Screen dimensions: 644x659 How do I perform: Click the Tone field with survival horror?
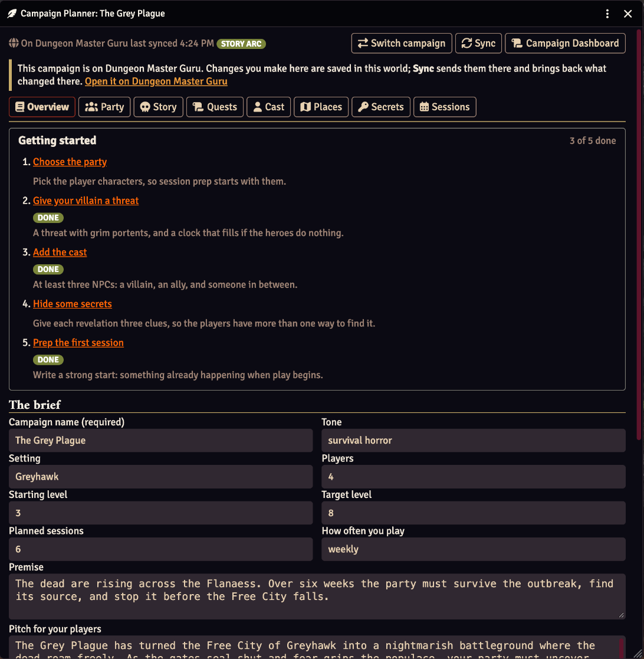click(x=474, y=441)
